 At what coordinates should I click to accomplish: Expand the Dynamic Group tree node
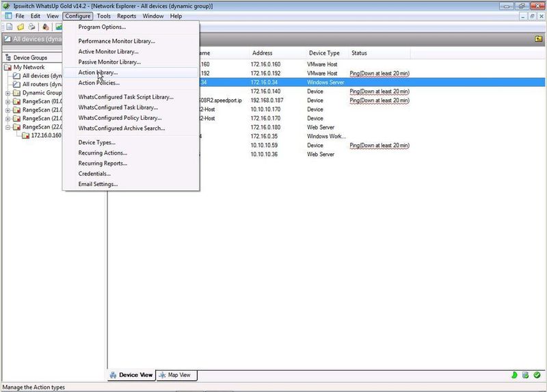pyautogui.click(x=8, y=93)
